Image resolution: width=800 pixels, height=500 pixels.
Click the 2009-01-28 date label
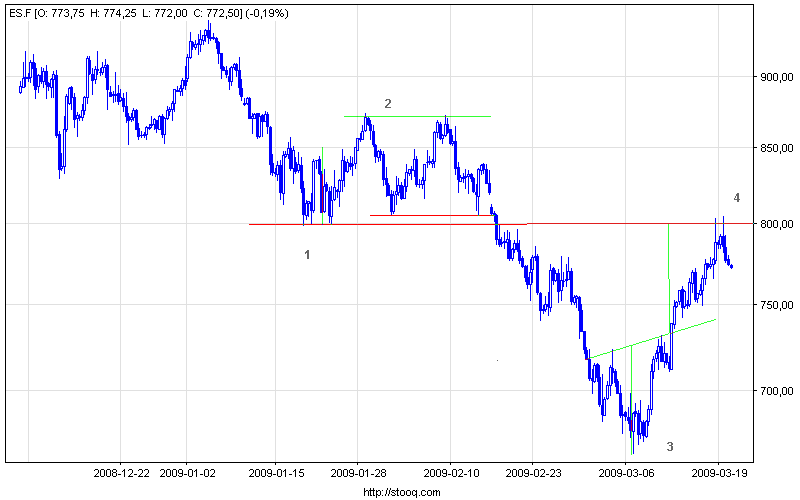tap(359, 473)
